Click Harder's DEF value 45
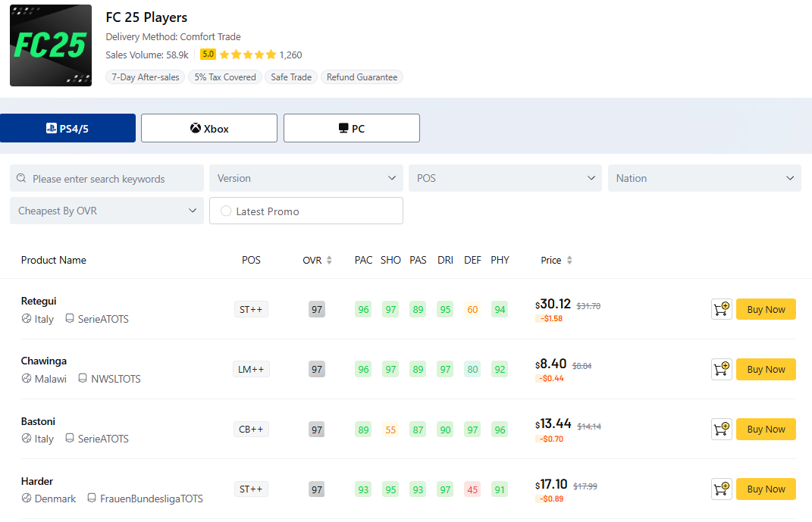This screenshot has height=522, width=812. click(x=472, y=489)
